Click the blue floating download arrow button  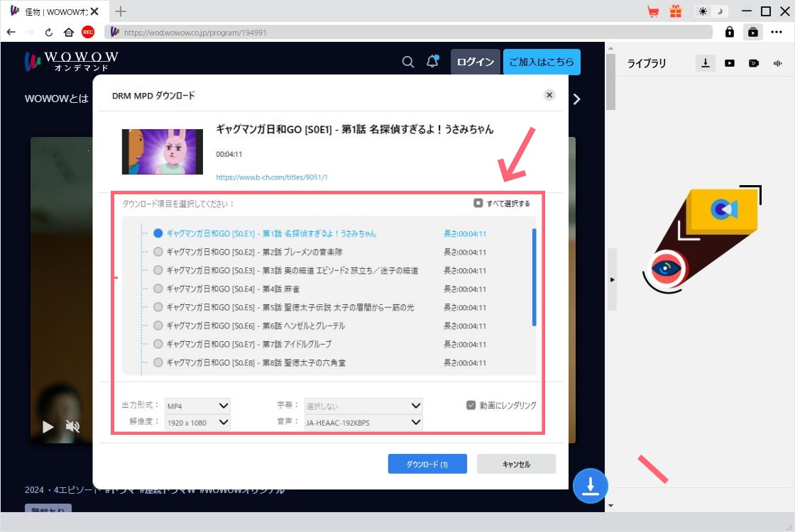(590, 486)
